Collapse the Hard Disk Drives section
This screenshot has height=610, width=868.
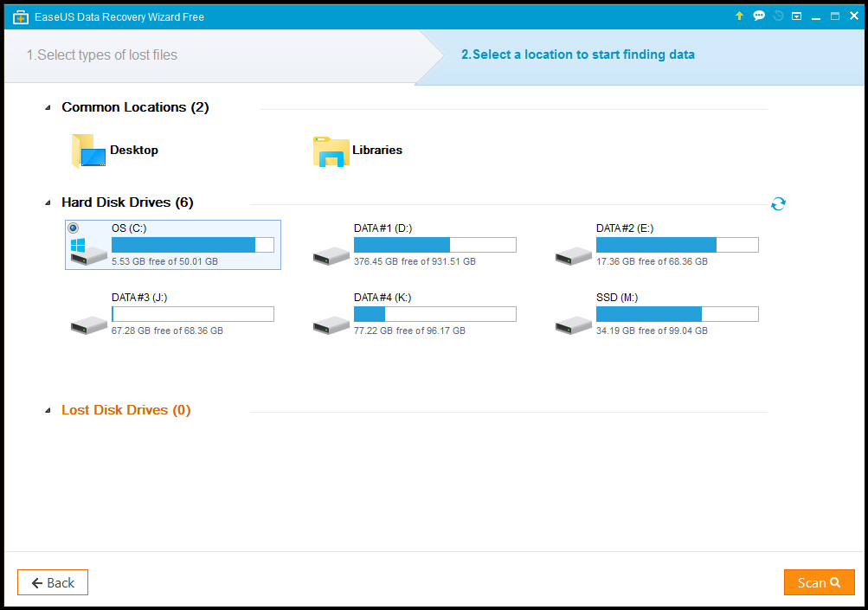tap(48, 202)
